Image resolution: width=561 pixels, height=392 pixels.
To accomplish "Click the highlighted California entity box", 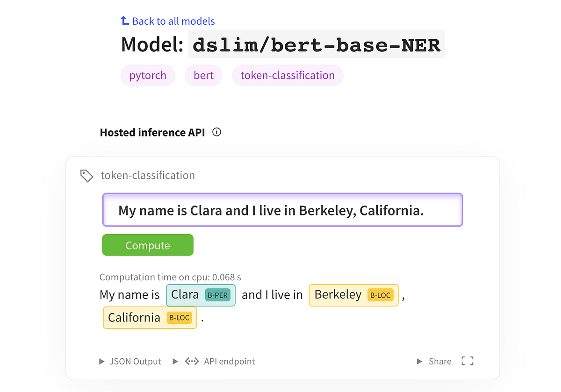I will click(150, 318).
